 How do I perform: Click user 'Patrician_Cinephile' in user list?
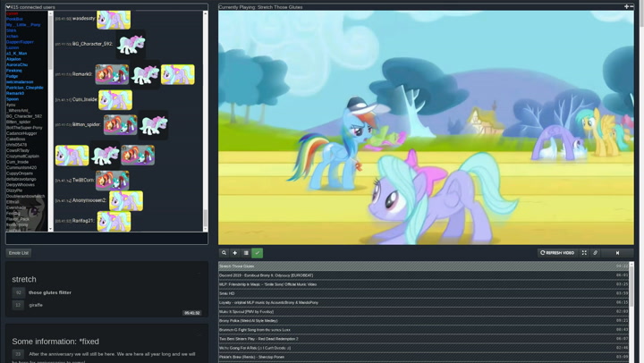point(25,88)
